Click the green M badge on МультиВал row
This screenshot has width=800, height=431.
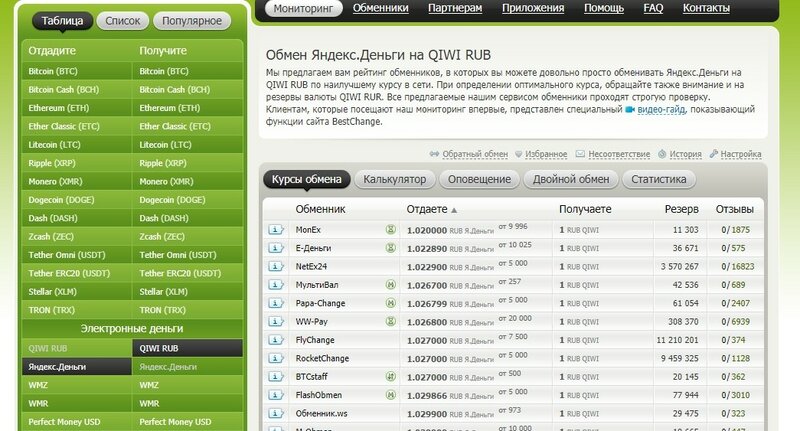coord(391,284)
